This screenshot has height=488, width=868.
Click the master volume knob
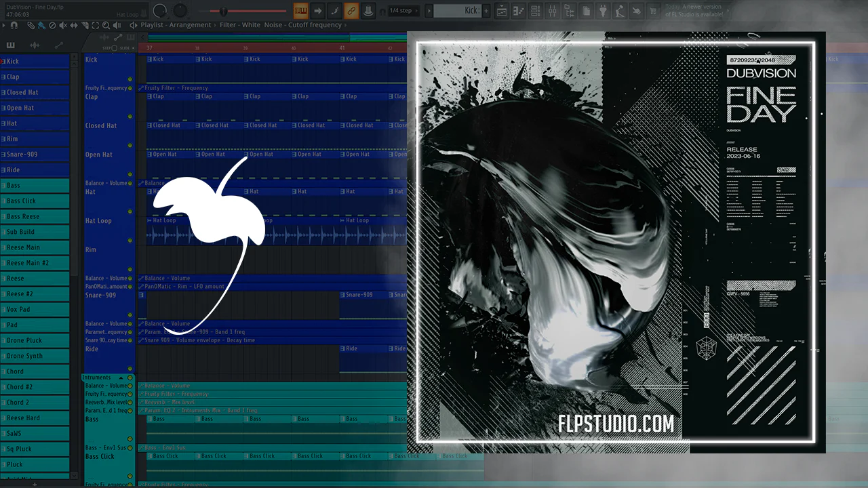pos(161,10)
